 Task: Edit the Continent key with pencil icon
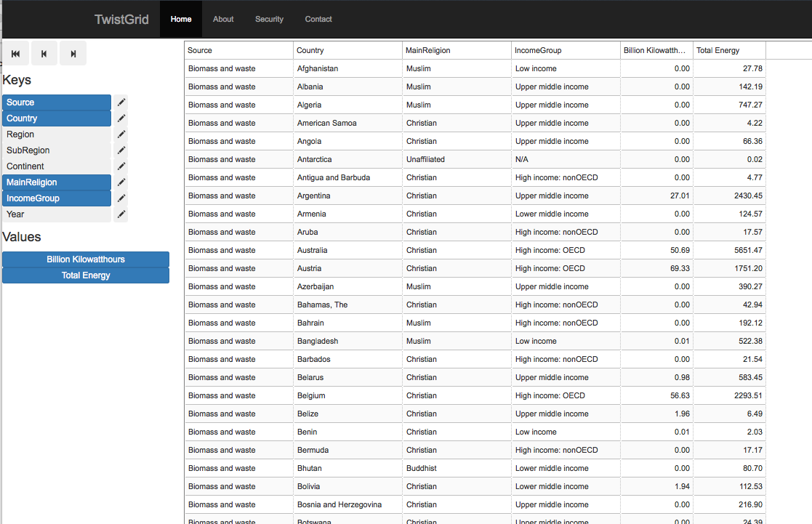point(121,166)
